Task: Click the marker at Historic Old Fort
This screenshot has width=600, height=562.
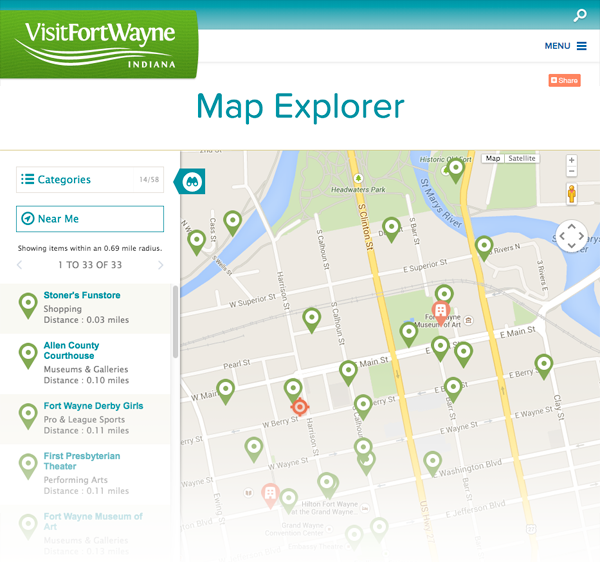Action: (455, 171)
